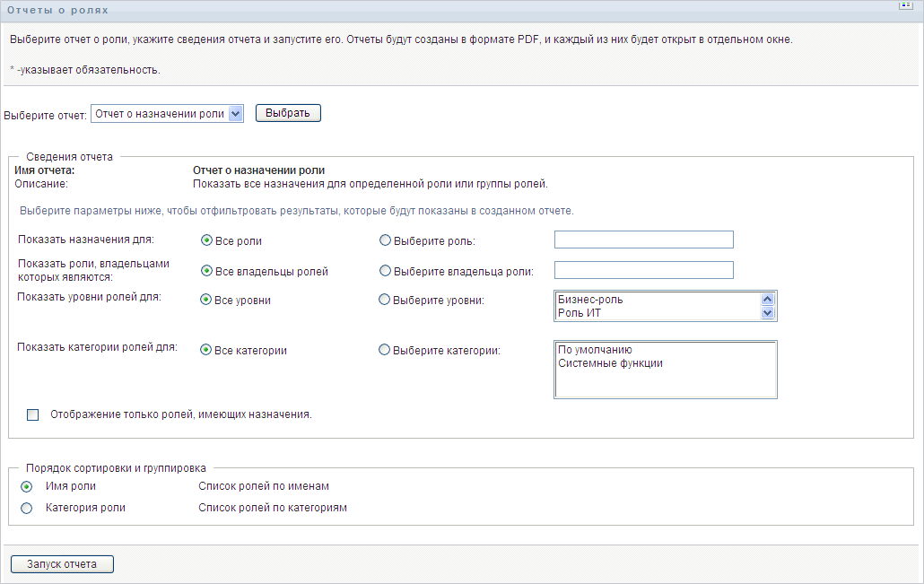Select the 'Все роли' radio button
924x584 pixels.
coord(206,240)
